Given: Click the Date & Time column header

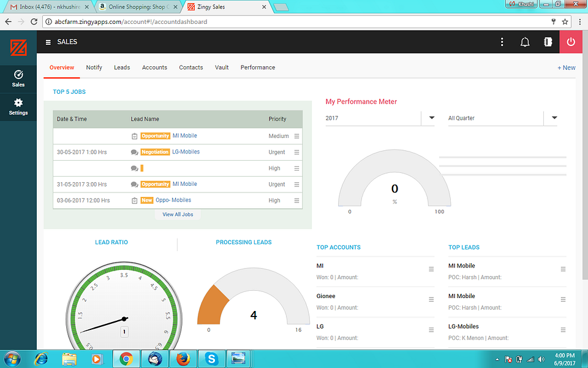Looking at the screenshot, I should (72, 119).
